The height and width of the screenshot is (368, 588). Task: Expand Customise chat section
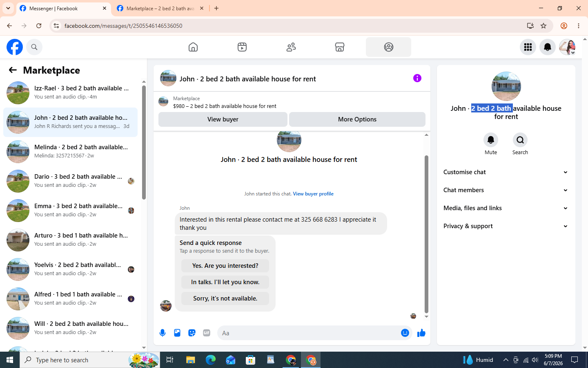[x=506, y=172]
